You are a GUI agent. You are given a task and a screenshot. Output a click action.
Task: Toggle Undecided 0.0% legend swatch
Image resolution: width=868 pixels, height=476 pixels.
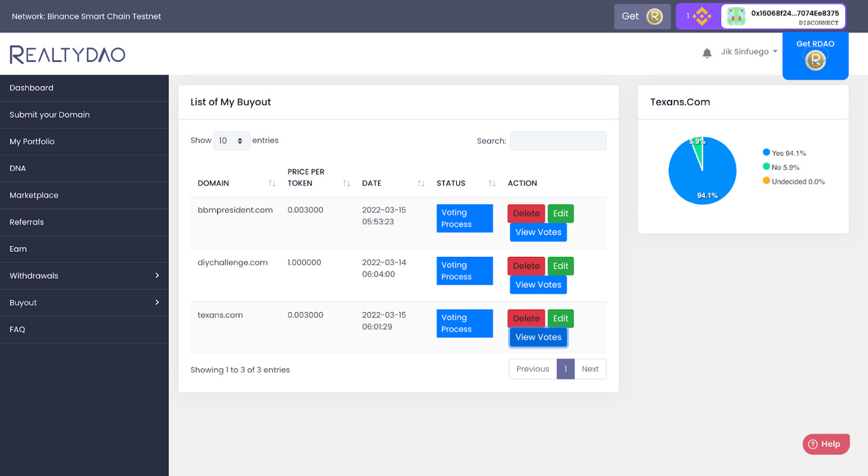click(766, 181)
